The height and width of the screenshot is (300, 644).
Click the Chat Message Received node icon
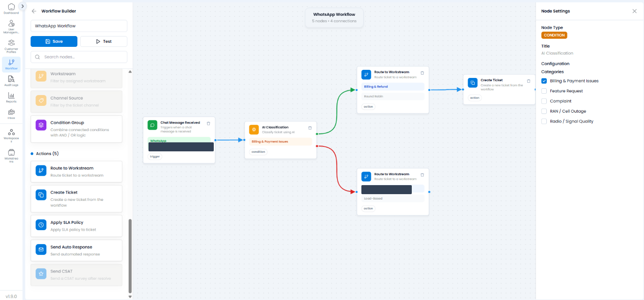pyautogui.click(x=153, y=125)
